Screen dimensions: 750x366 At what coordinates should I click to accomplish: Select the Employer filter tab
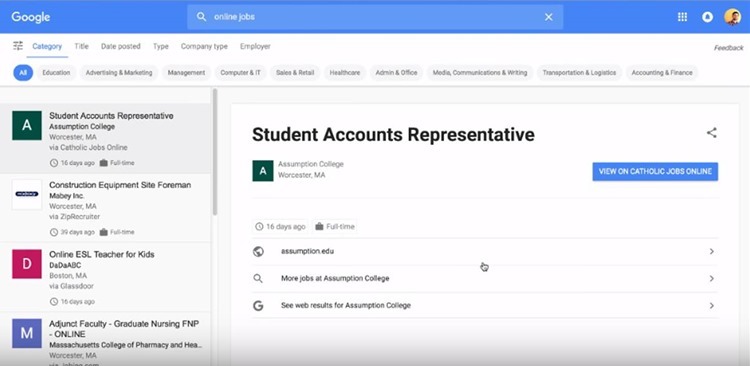pyautogui.click(x=255, y=46)
